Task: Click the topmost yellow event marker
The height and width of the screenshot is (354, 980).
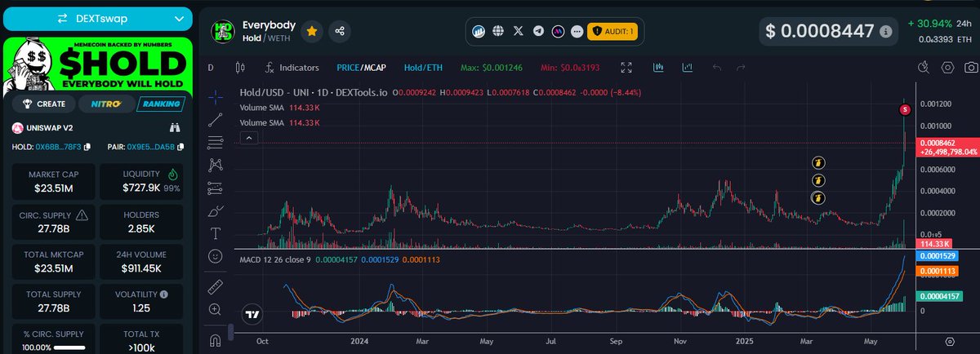Action: 819,163
